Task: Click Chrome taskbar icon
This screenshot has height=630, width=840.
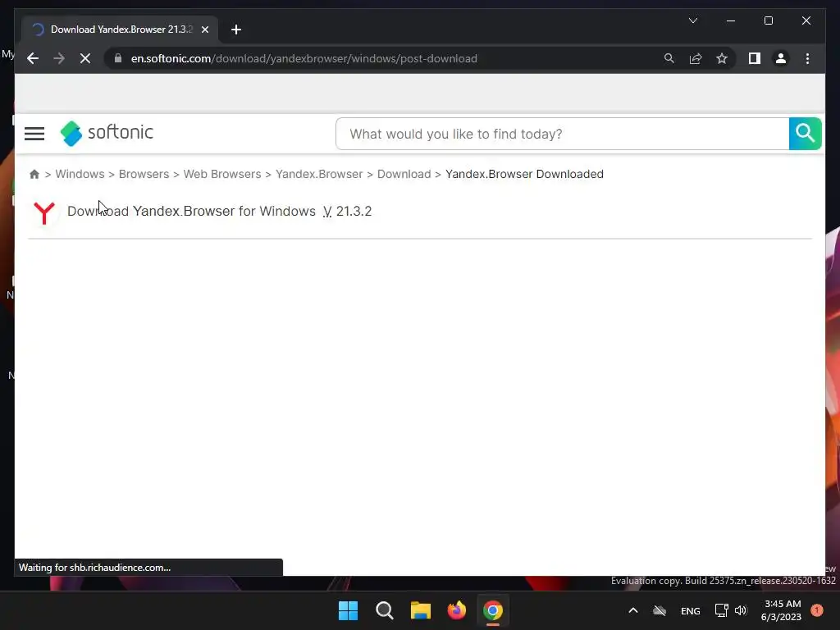Action: 493,610
